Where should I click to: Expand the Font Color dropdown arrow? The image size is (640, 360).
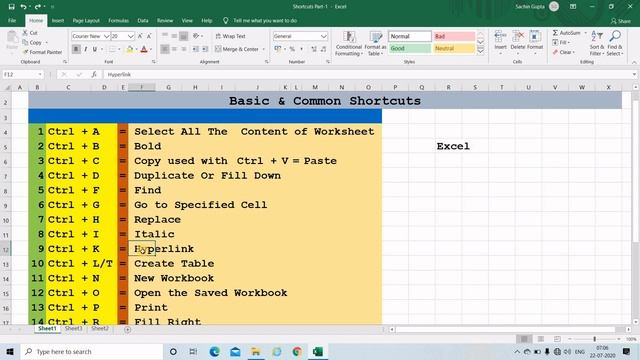click(151, 49)
